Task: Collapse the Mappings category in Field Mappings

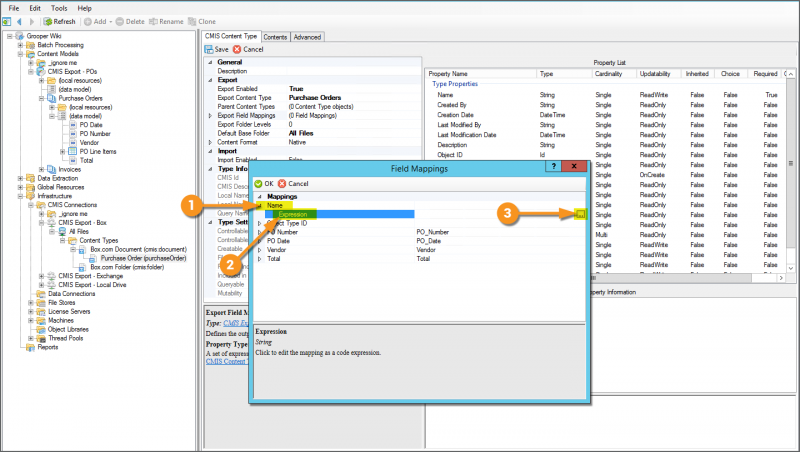Action: 260,197
